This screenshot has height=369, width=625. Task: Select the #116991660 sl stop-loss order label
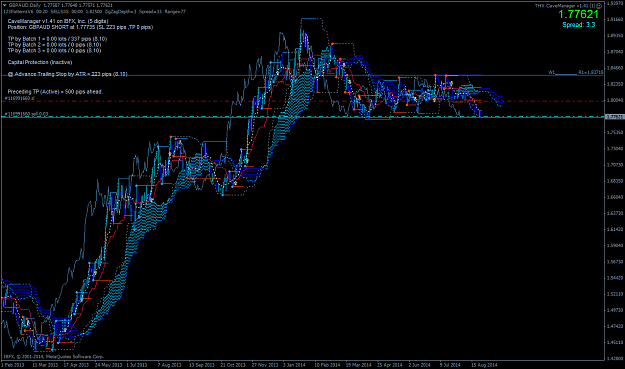coord(20,98)
